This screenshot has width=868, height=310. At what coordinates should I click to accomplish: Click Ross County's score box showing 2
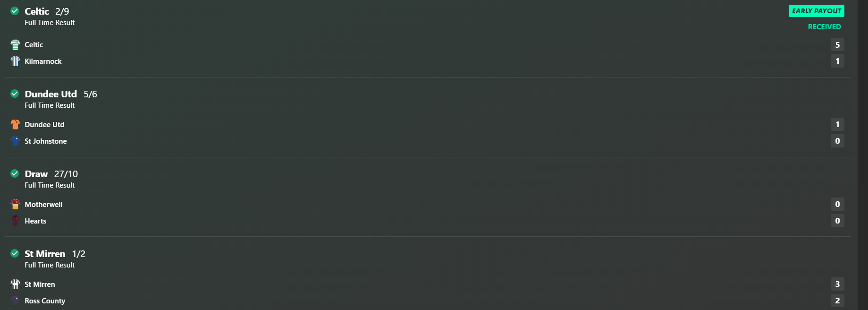838,301
